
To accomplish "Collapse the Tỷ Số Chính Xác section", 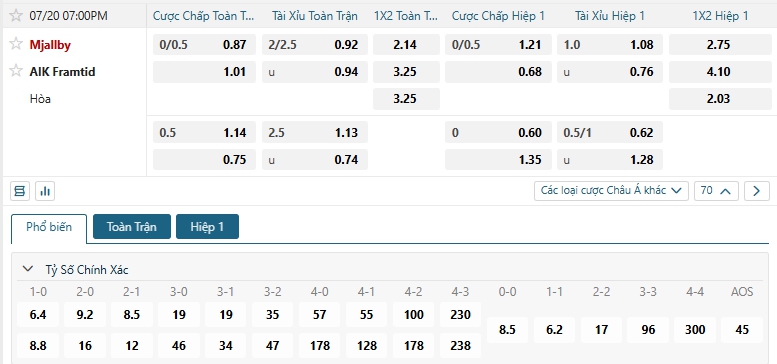I will pos(27,269).
